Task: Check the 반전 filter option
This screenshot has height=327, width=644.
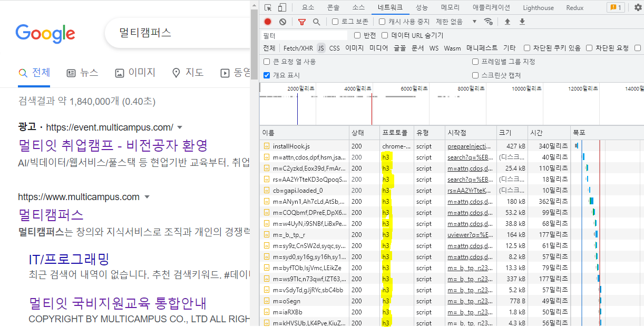Action: pos(358,35)
